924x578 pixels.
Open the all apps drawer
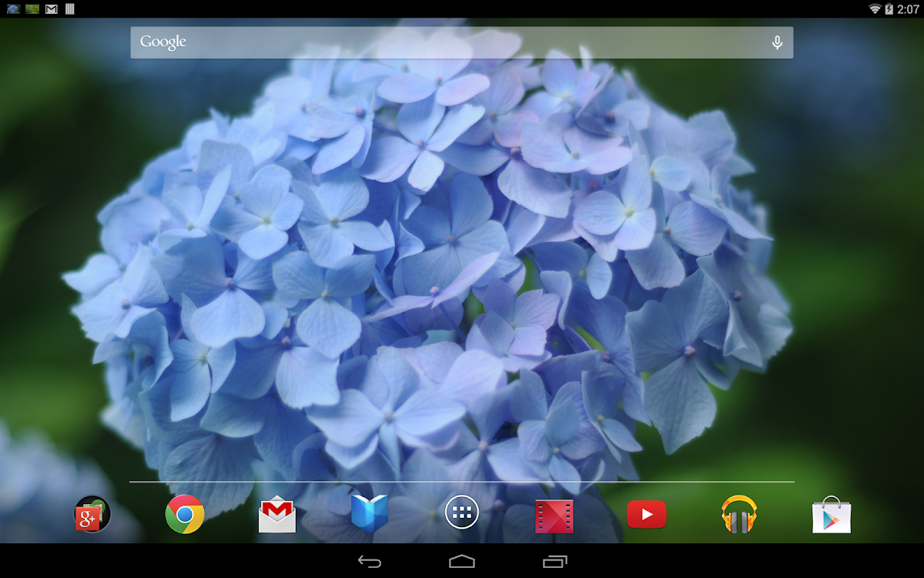pyautogui.click(x=462, y=512)
